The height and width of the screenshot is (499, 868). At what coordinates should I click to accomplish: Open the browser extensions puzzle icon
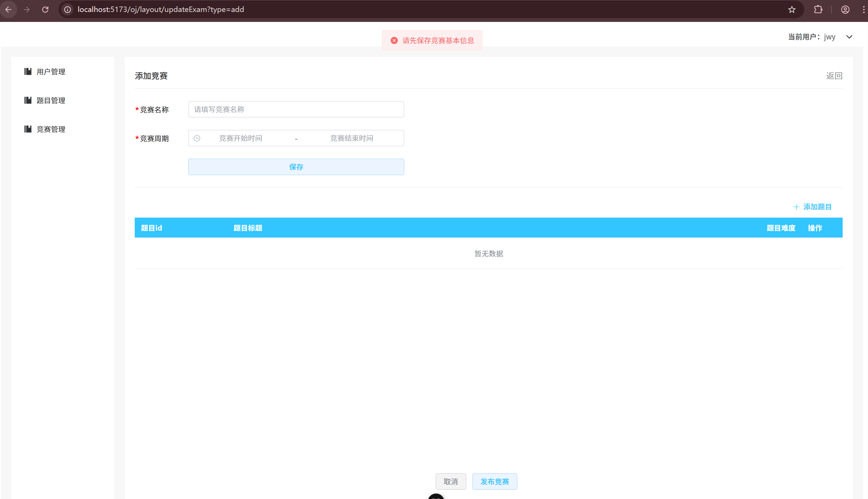coord(818,9)
